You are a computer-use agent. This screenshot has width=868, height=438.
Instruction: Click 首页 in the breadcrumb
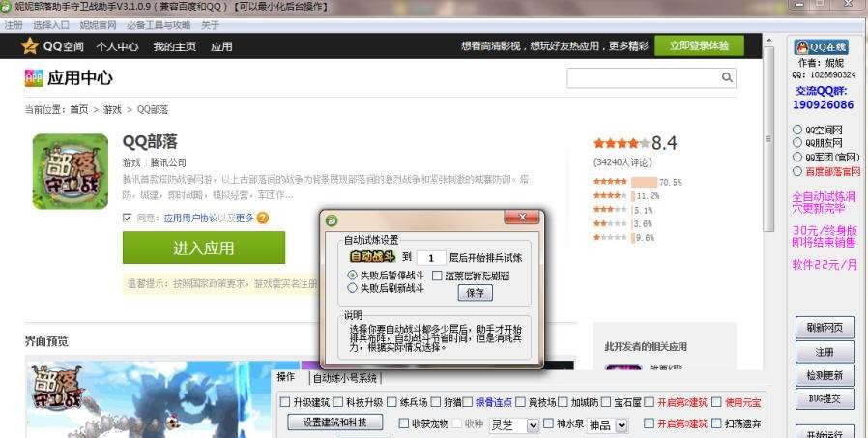coord(79,109)
